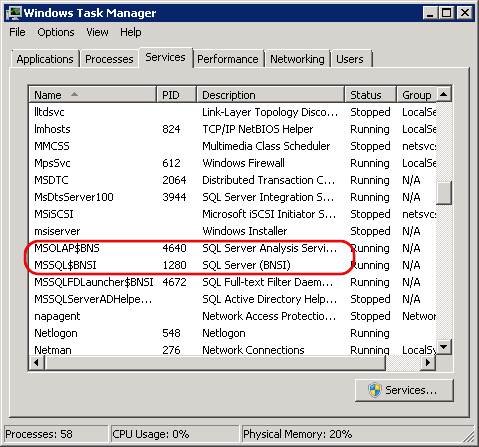Screen dimensions: 479x447
Task: Select the MSSQL$BNSI service row
Action: pos(233,265)
